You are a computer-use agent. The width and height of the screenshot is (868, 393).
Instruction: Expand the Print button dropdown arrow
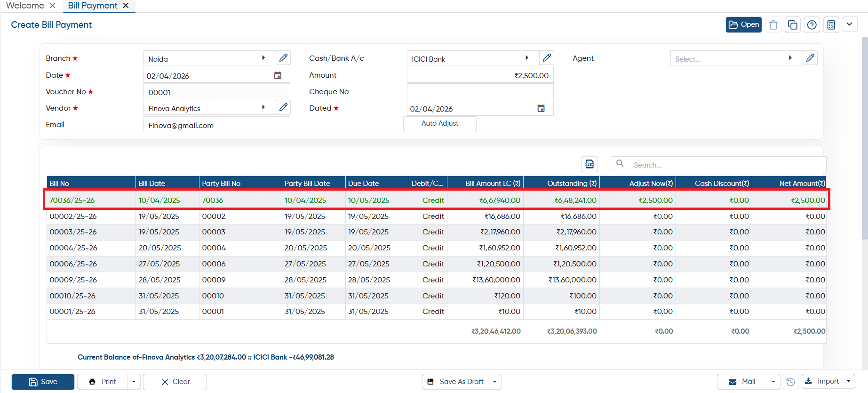134,382
